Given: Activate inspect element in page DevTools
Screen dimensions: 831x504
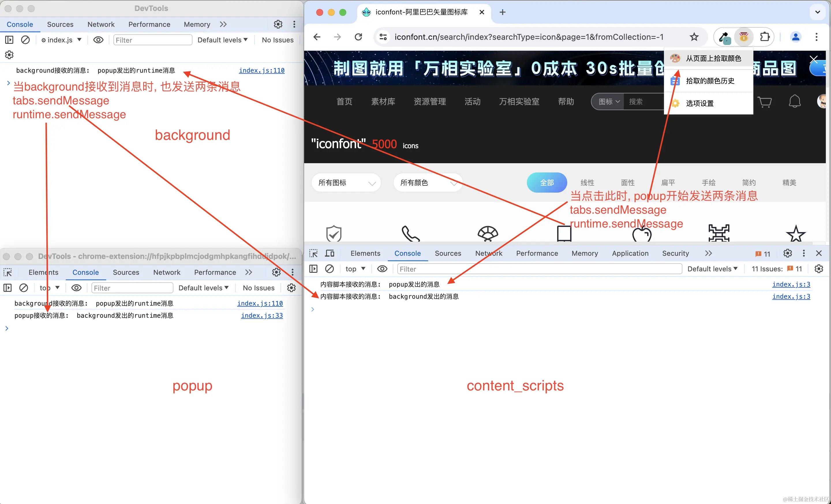Looking at the screenshot, I should click(x=313, y=253).
